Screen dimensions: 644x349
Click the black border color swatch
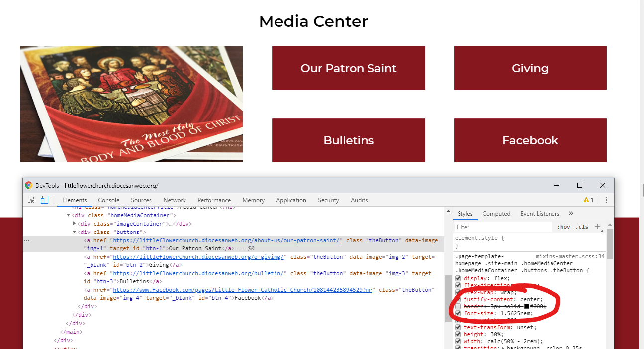point(527,306)
